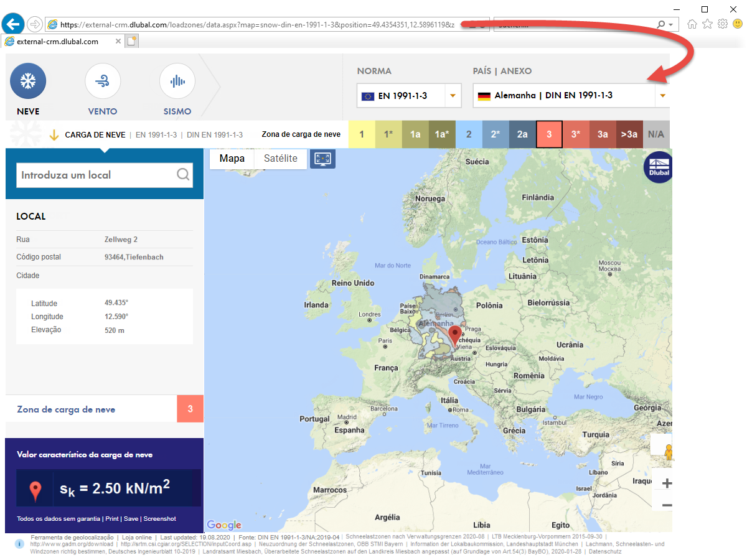Click the 93464,Tiefenbach postal code value
Image resolution: width=747 pixels, height=560 pixels.
pos(134,257)
